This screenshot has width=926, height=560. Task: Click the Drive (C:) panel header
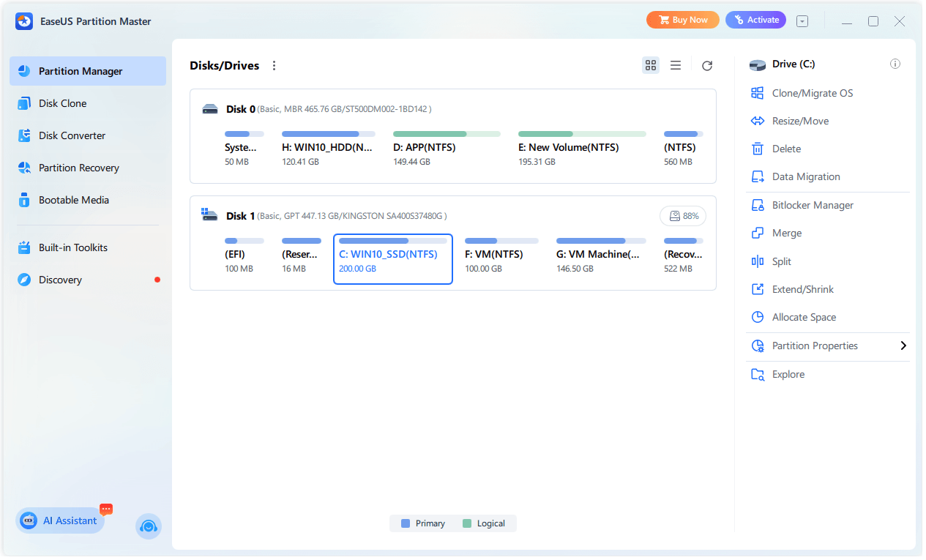[794, 64]
